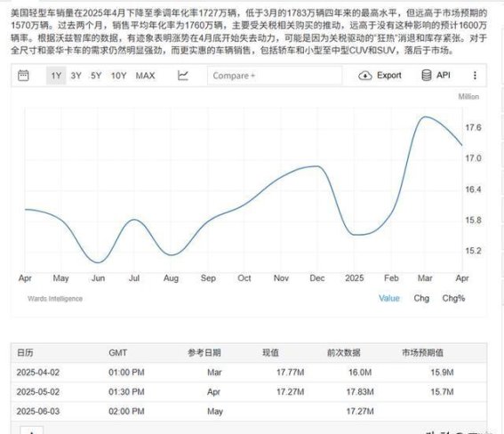Click the Compare input field

point(275,76)
